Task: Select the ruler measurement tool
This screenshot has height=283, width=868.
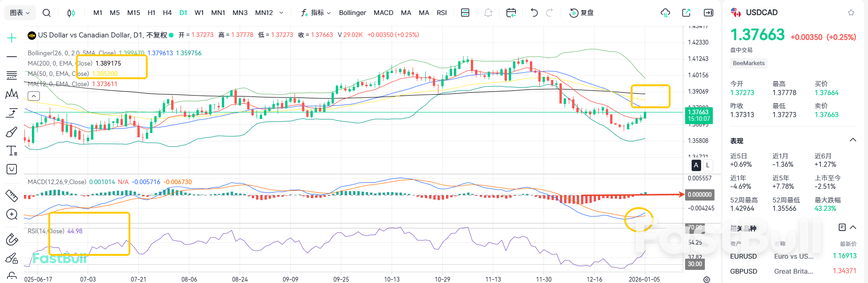Action: coord(12,196)
